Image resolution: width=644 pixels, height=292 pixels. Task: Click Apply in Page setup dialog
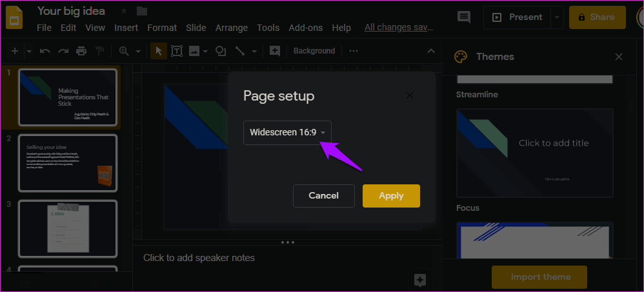click(391, 195)
